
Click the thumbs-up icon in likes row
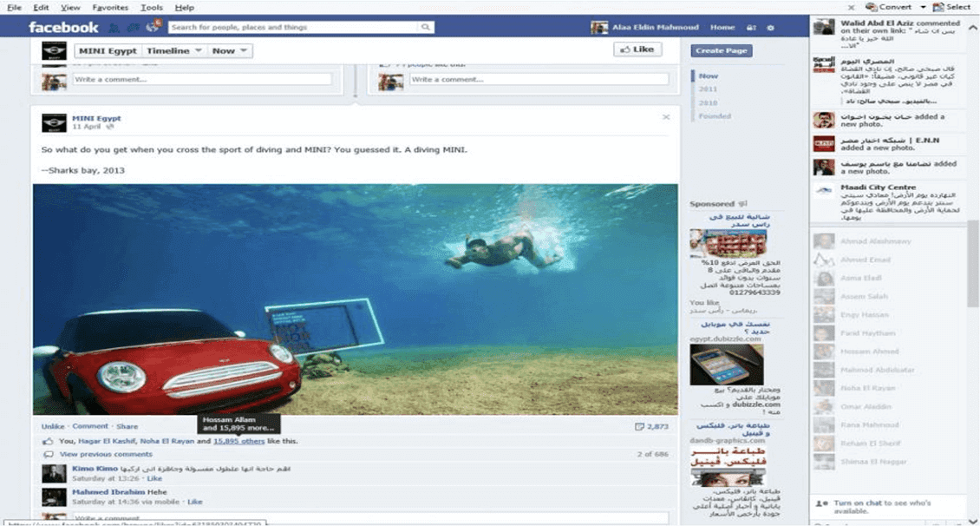pos(48,441)
